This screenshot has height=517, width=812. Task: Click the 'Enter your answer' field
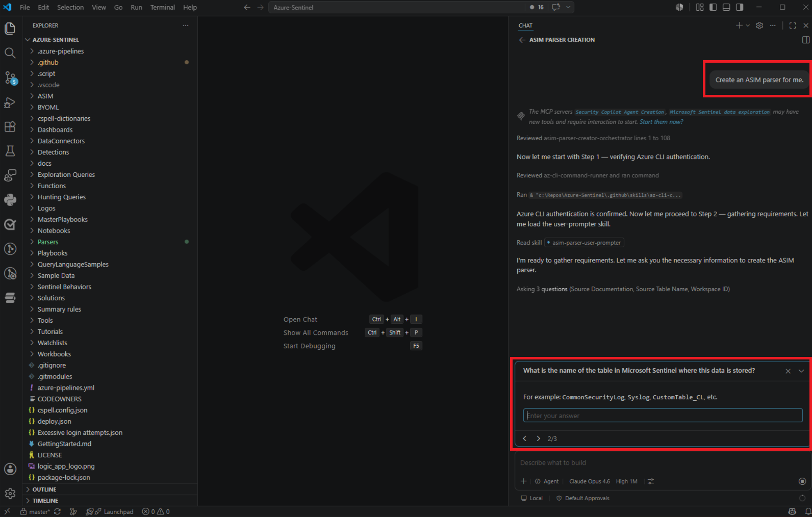[x=663, y=416]
